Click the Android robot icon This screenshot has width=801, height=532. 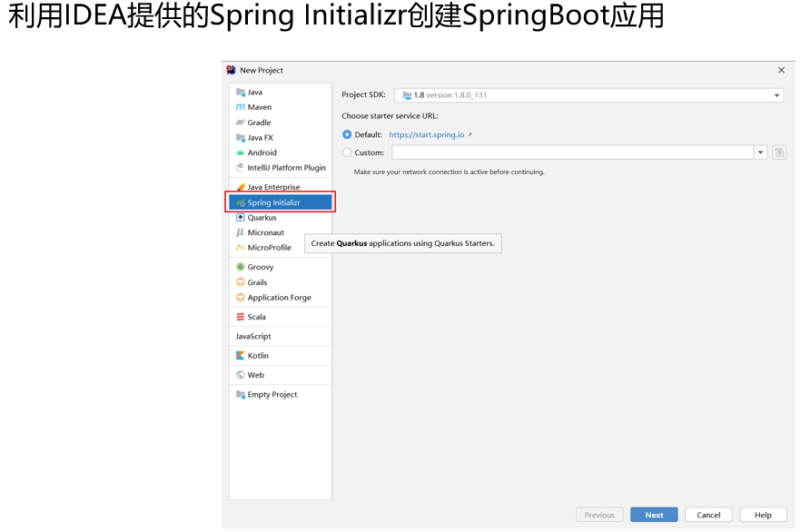coord(240,153)
